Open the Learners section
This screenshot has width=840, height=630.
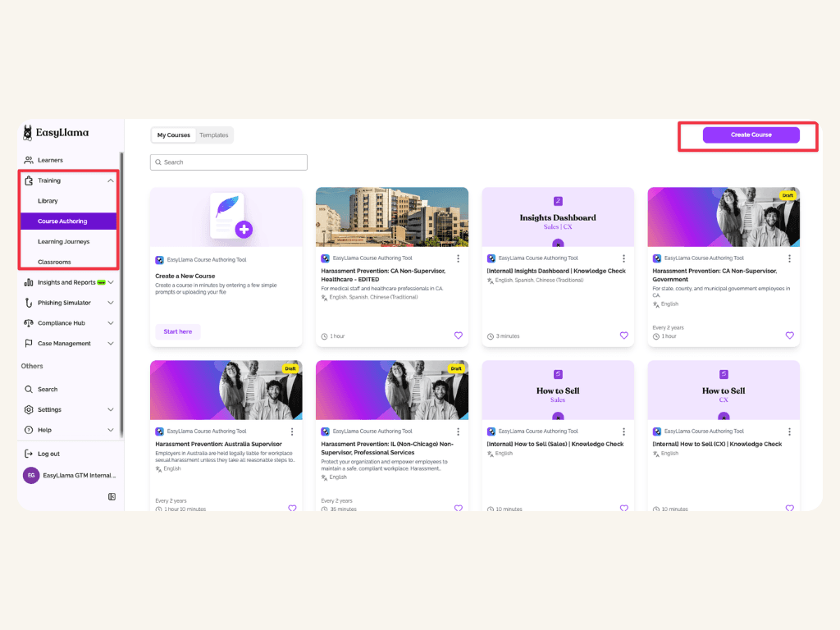50,160
